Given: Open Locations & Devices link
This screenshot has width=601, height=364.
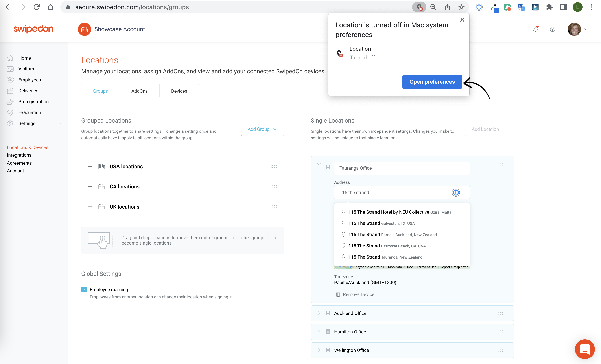Looking at the screenshot, I should tap(28, 147).
